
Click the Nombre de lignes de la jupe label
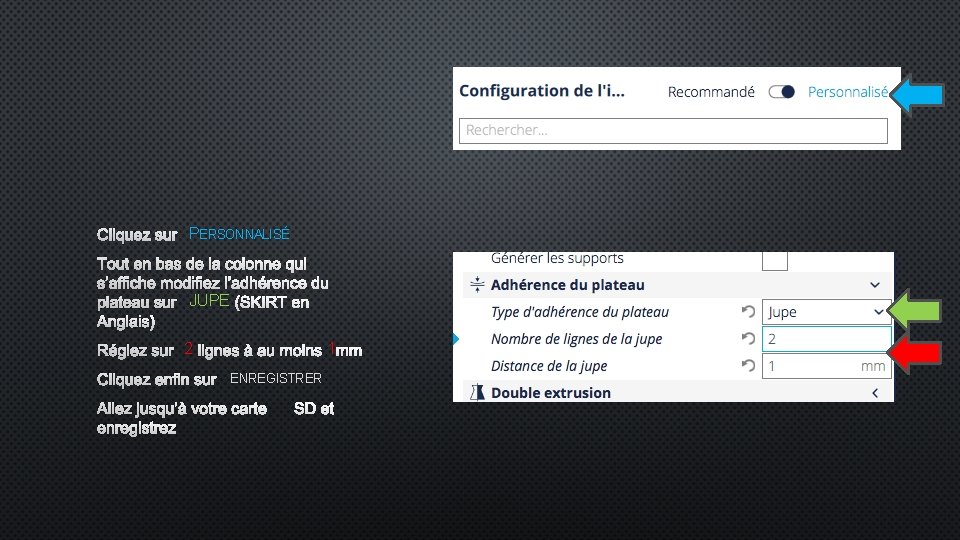[x=576, y=339]
